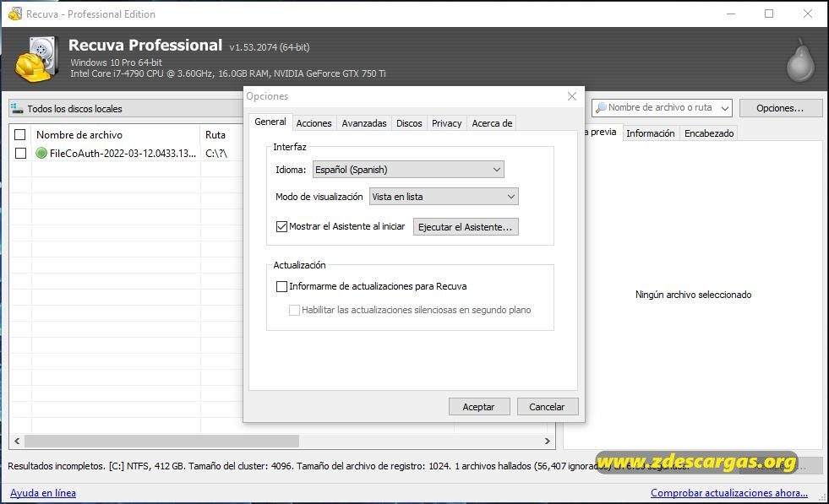Click Habilitar actualizaciones silenciosas checkbox
The height and width of the screenshot is (504, 829).
(294, 310)
